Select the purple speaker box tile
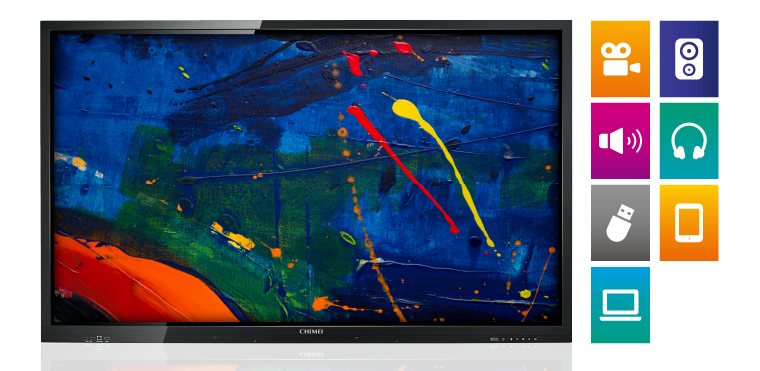The height and width of the screenshot is (371, 760). pyautogui.click(x=689, y=59)
